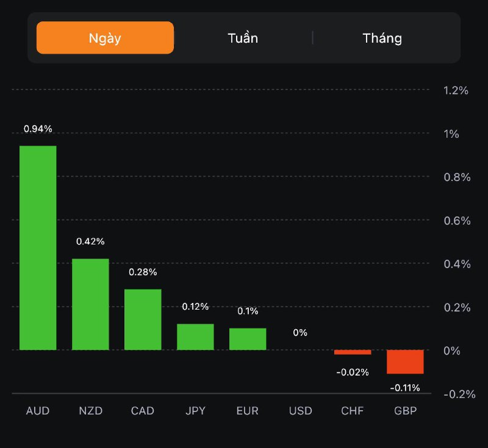Click the GBP currency axis label

(405, 411)
